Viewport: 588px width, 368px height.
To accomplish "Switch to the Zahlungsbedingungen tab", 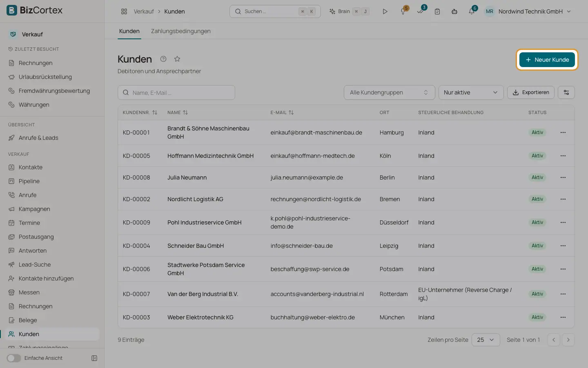I will (181, 31).
